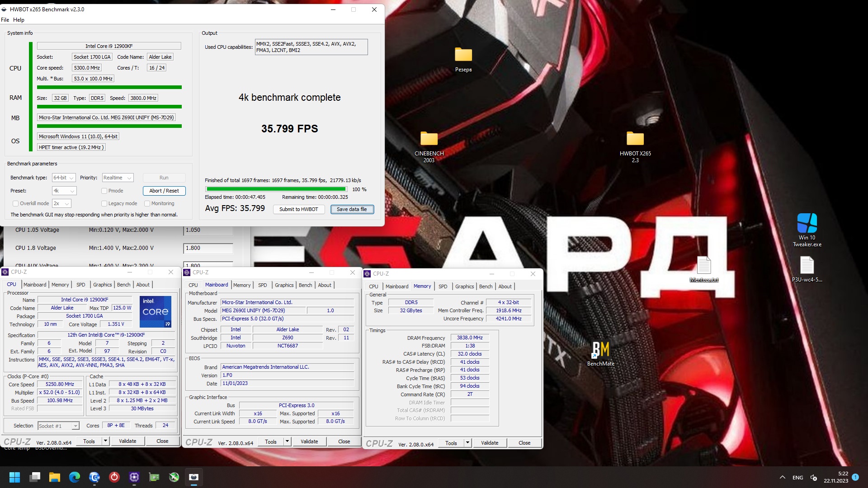Open the Xbox-style green icon in taskbar
868x488 pixels.
click(174, 477)
